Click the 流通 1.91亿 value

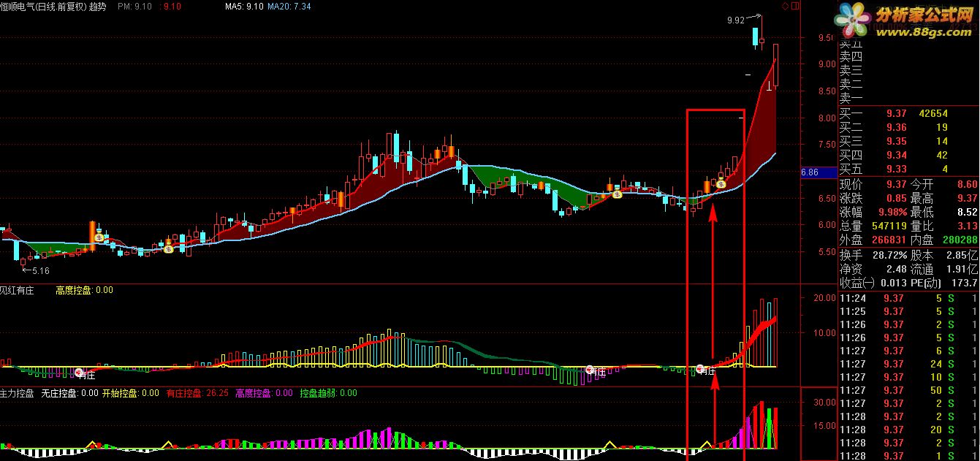pos(963,270)
